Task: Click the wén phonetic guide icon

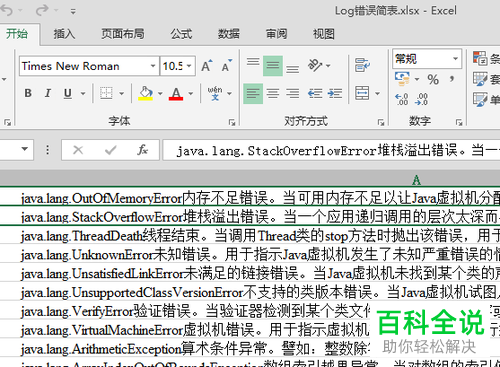Action: pos(215,93)
